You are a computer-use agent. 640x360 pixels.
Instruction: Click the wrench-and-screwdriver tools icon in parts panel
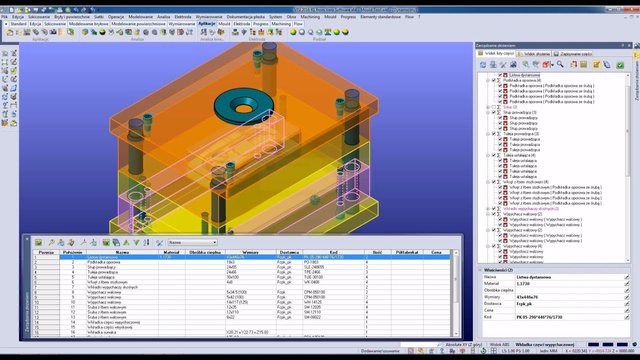coord(503,64)
